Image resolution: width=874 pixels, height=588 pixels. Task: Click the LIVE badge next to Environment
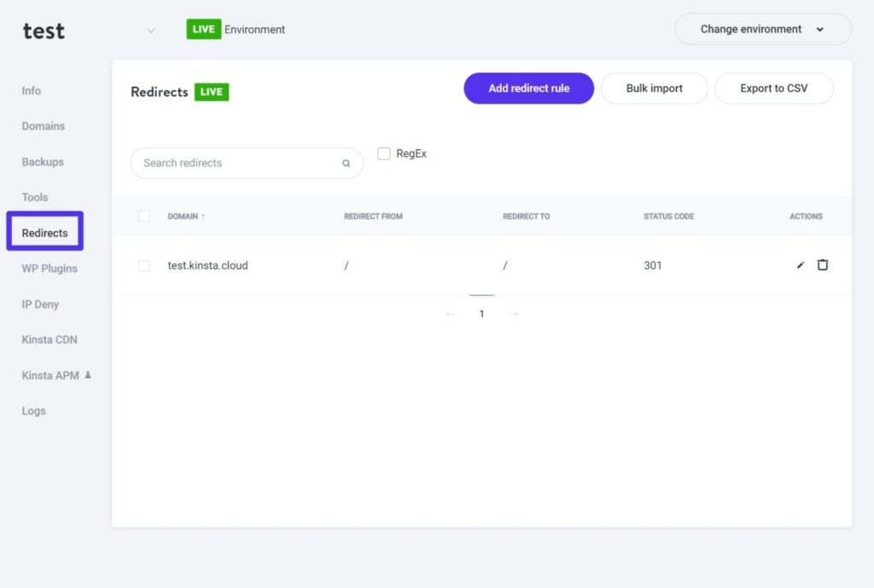tap(203, 28)
